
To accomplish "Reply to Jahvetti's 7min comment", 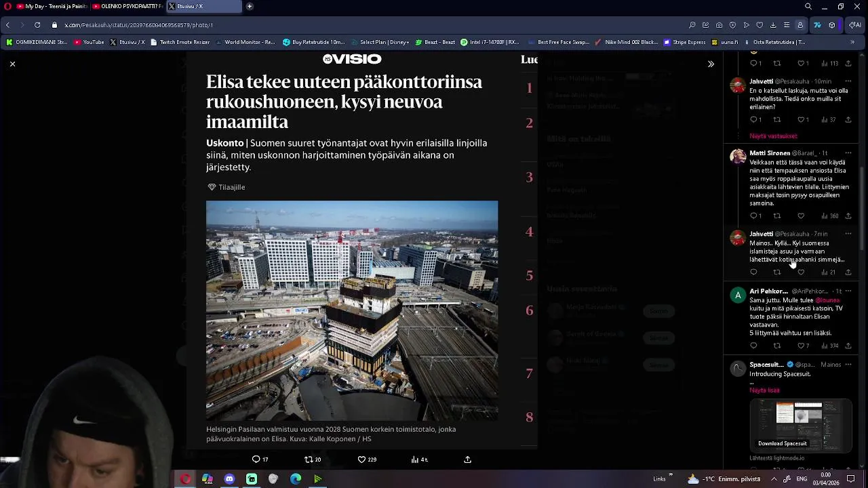I will pos(753,272).
